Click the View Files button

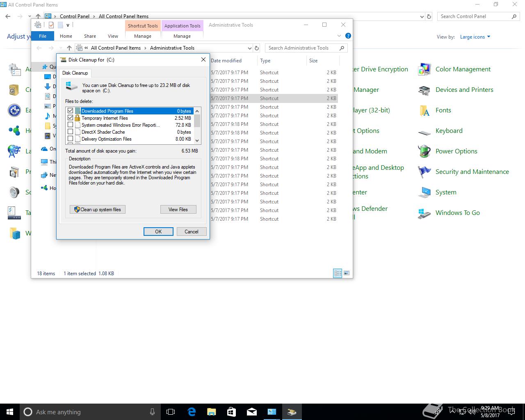tap(178, 210)
